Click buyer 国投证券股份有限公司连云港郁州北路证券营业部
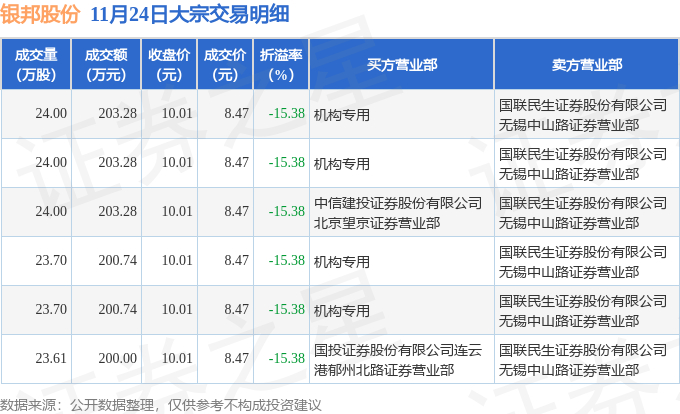 pyautogui.click(x=398, y=360)
